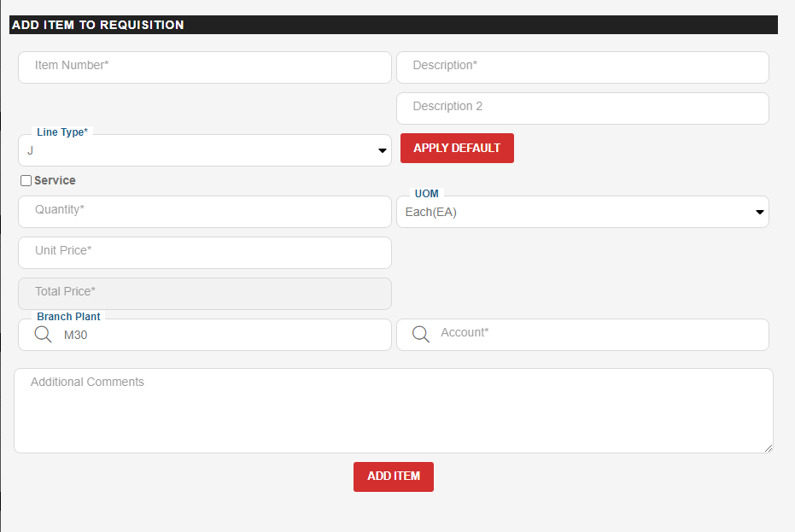Click the Branch Plant search magnifier icon
The image size is (795, 532).
tap(43, 335)
